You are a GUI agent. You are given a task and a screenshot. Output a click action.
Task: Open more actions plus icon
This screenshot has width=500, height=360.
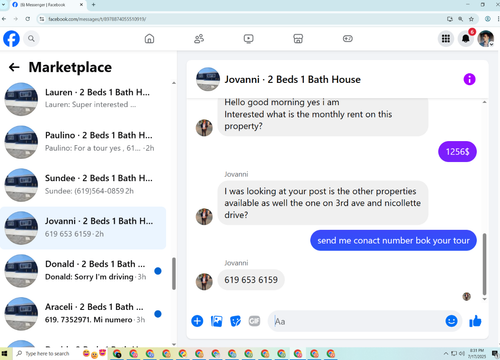pos(197,321)
